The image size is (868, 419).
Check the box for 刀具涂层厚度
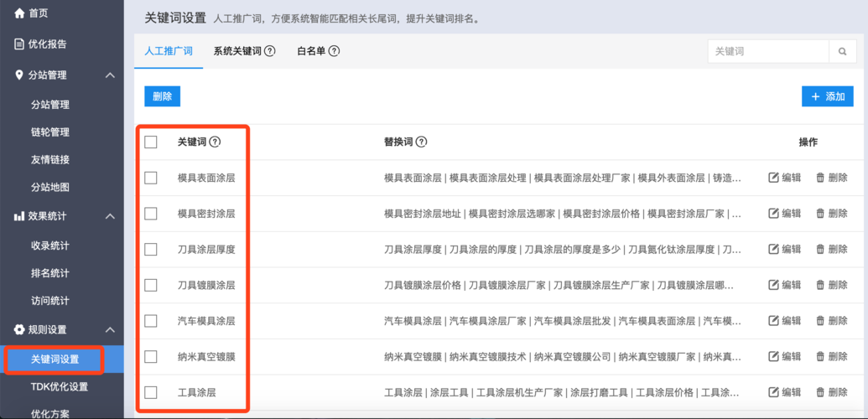(x=151, y=249)
